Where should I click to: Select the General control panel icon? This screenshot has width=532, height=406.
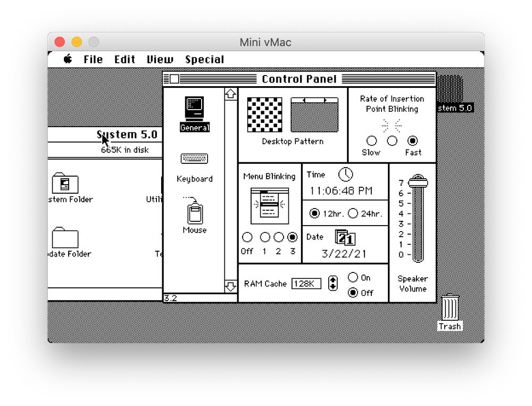pyautogui.click(x=194, y=114)
